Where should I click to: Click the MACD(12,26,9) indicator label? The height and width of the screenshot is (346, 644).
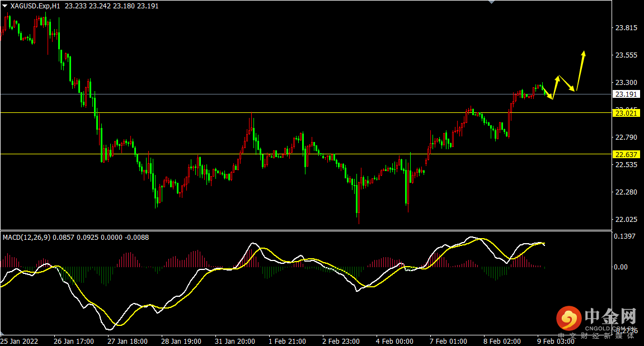tap(27, 238)
